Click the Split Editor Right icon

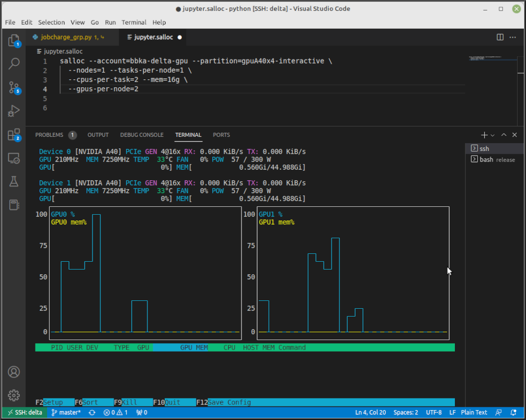(x=500, y=37)
